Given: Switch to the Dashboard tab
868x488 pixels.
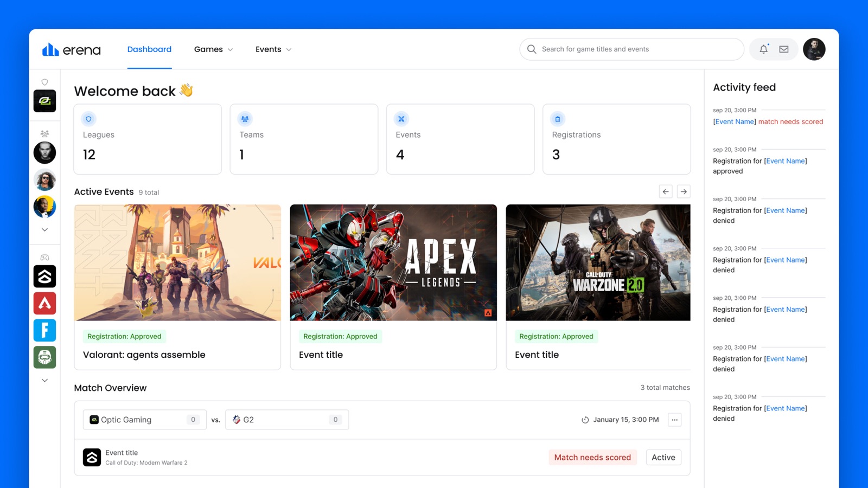Looking at the screenshot, I should point(149,49).
